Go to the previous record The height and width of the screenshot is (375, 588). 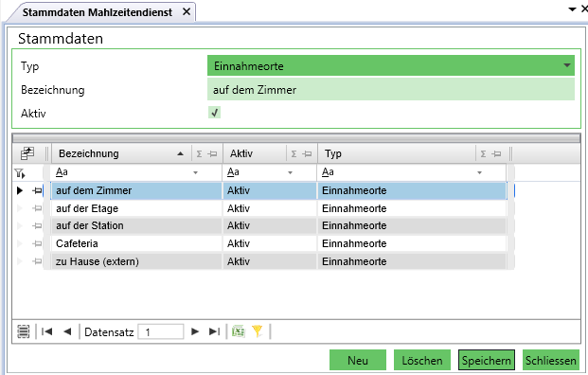pyautogui.click(x=67, y=331)
